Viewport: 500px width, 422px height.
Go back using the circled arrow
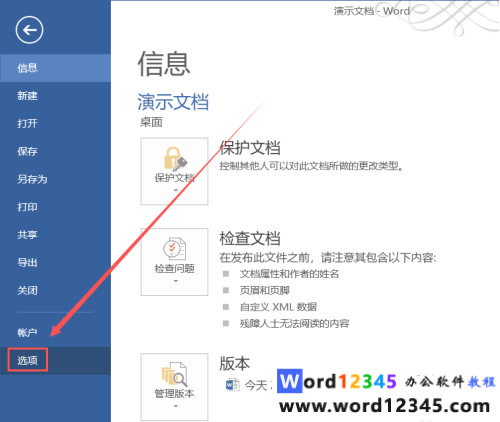(x=29, y=30)
